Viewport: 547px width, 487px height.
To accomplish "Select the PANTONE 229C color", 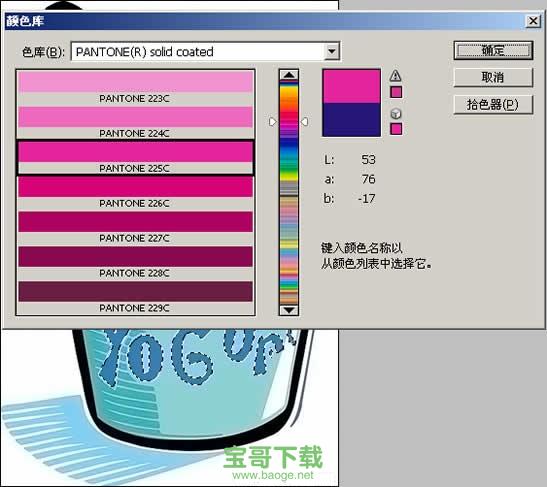I will [x=135, y=297].
